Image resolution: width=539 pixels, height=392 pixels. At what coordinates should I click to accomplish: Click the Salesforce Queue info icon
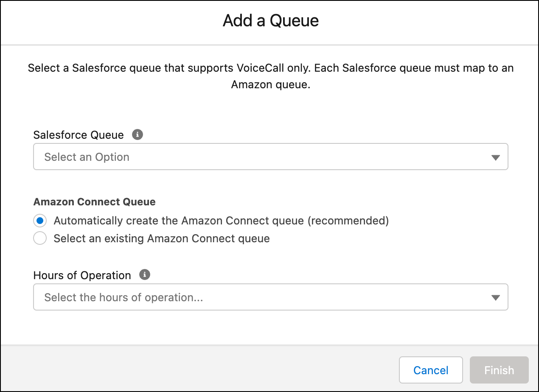click(137, 134)
